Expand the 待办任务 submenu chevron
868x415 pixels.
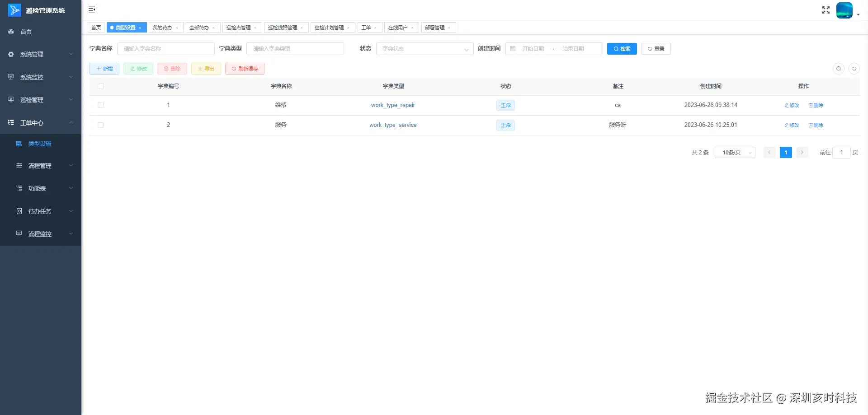pyautogui.click(x=71, y=211)
